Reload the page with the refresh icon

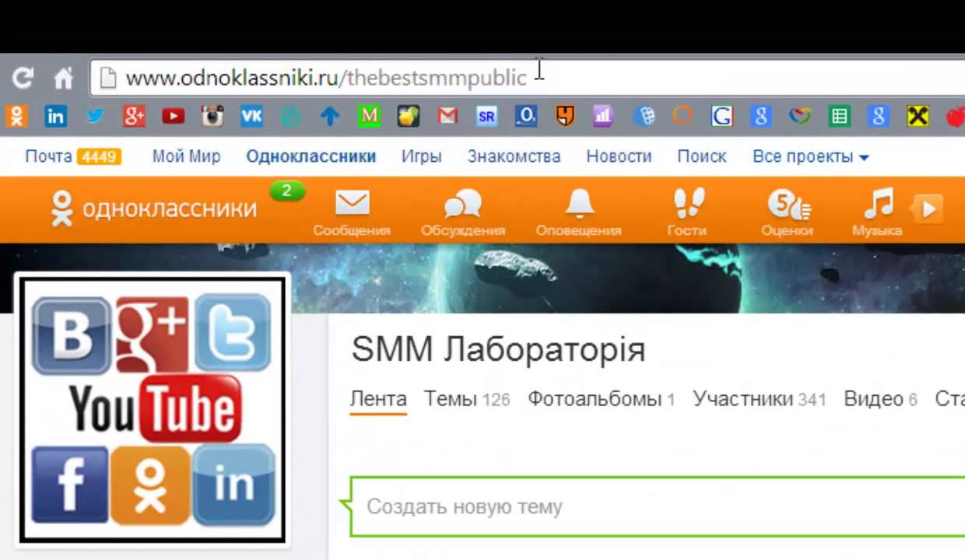click(x=23, y=78)
